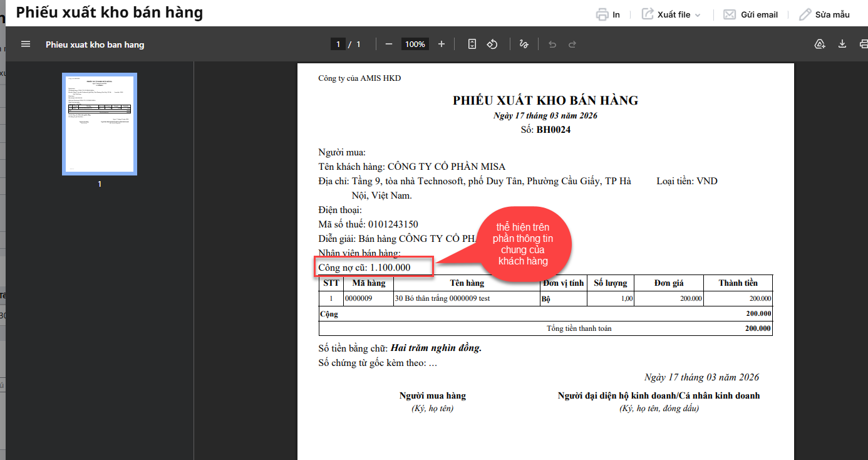Zoom in with the plus icon
This screenshot has width=868, height=460.
pos(442,44)
